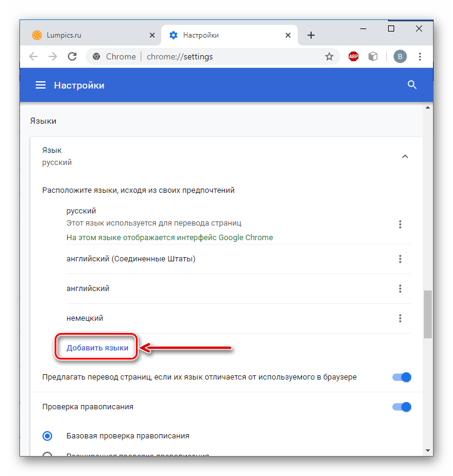This screenshot has height=476, width=453.
Task: Click the cube extension icon in toolbar
Action: pyautogui.click(x=373, y=56)
